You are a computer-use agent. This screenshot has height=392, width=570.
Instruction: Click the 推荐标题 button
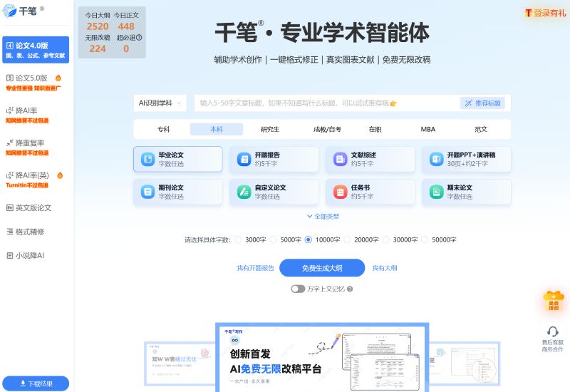(482, 103)
